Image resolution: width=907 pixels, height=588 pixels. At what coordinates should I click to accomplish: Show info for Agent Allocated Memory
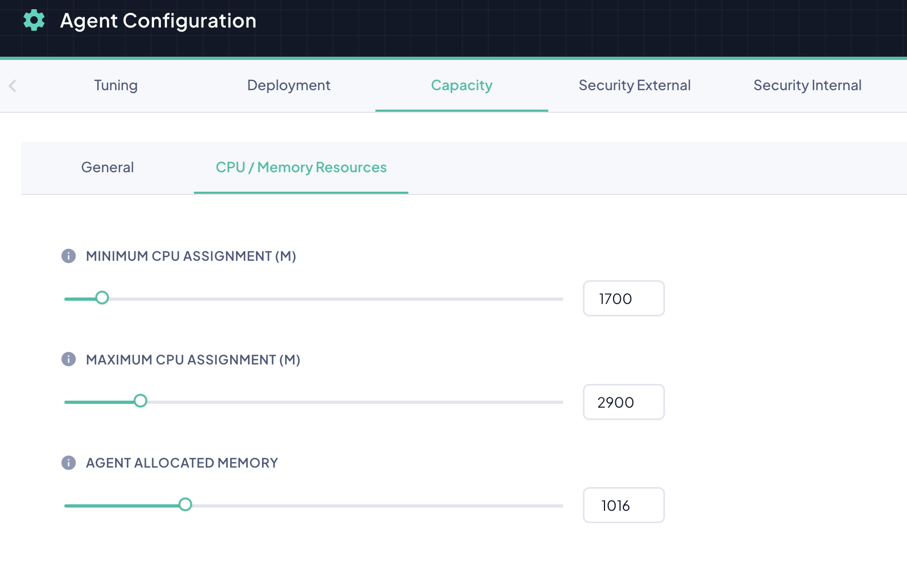point(69,463)
